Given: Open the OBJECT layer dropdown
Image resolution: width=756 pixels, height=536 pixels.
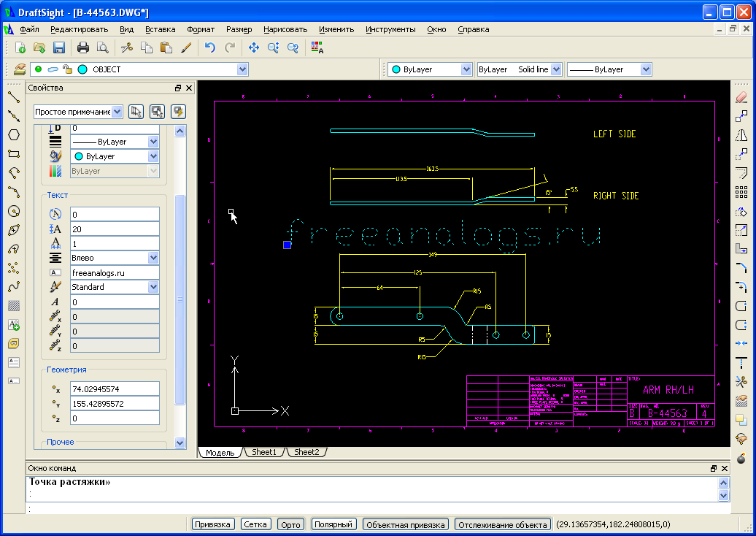Looking at the screenshot, I should point(242,69).
